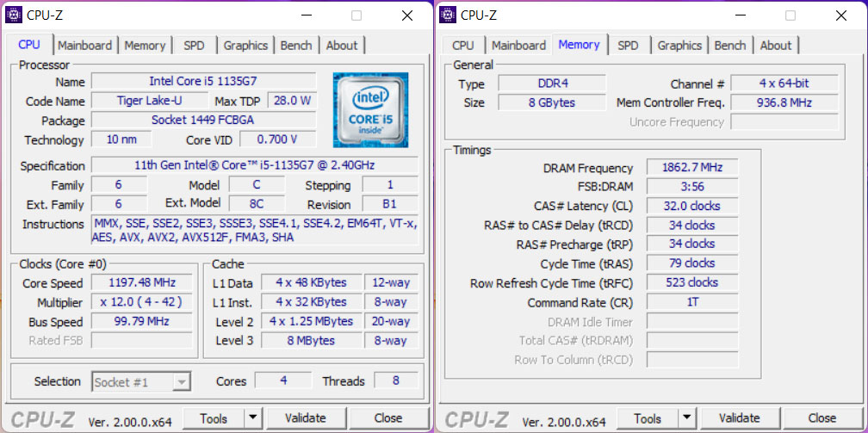
Task: Click Mem Controller Freq. value 936.8 MHz
Action: point(784,102)
